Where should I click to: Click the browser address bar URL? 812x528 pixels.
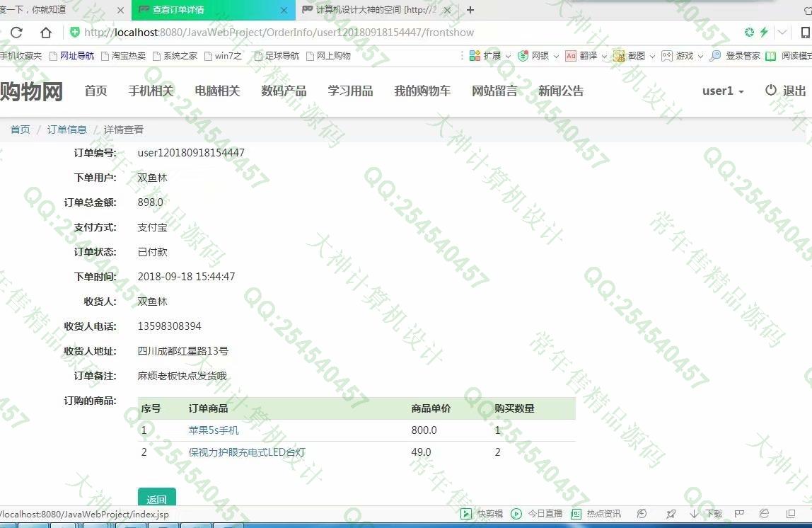point(279,33)
